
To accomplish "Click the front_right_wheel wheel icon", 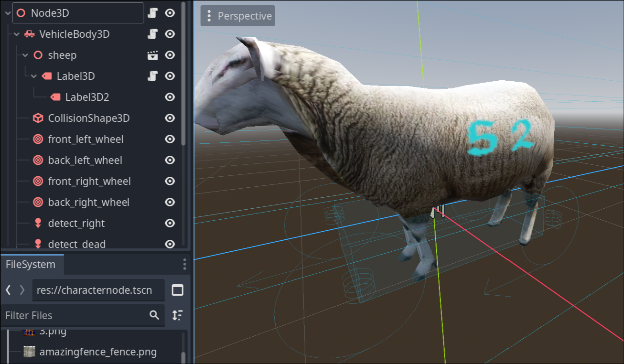I will 38,181.
